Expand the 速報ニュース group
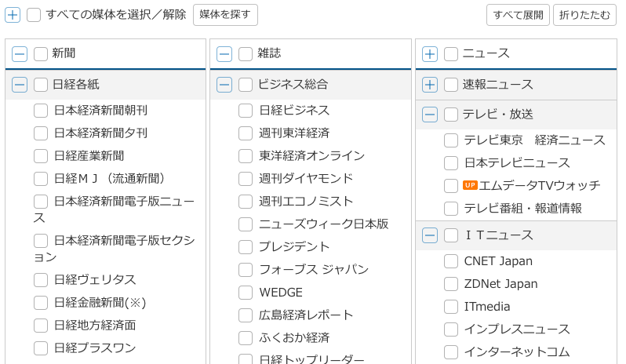 [x=430, y=85]
